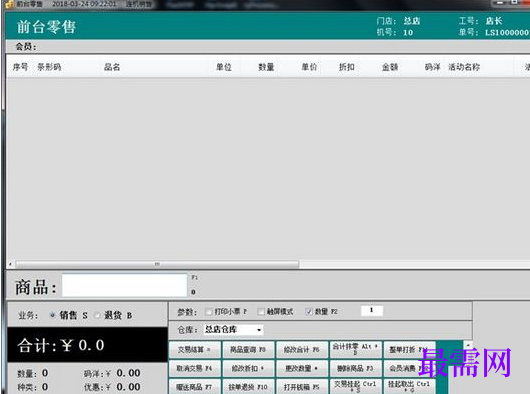Click 修改折扣 discount button
The image size is (530, 394).
(x=248, y=368)
